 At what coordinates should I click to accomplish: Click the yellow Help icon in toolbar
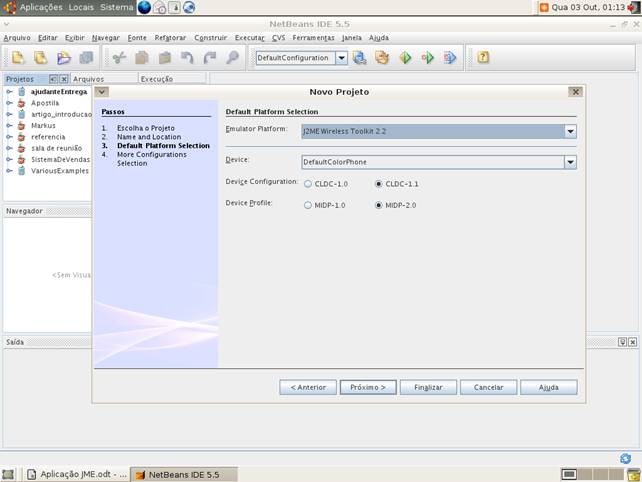click(x=483, y=58)
